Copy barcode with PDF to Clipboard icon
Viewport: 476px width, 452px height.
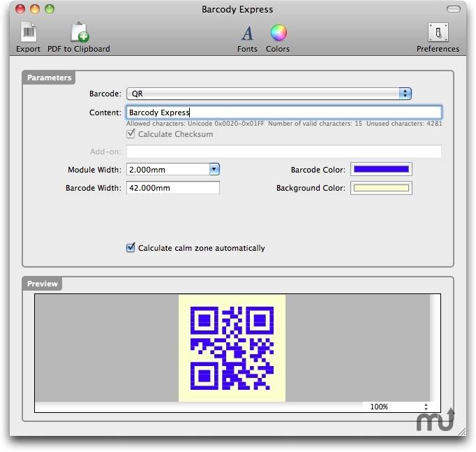[80, 32]
